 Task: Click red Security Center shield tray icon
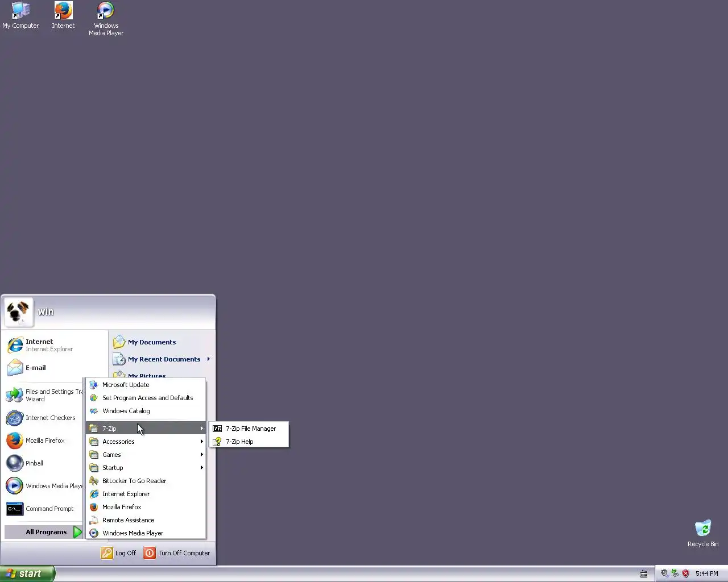click(x=685, y=573)
